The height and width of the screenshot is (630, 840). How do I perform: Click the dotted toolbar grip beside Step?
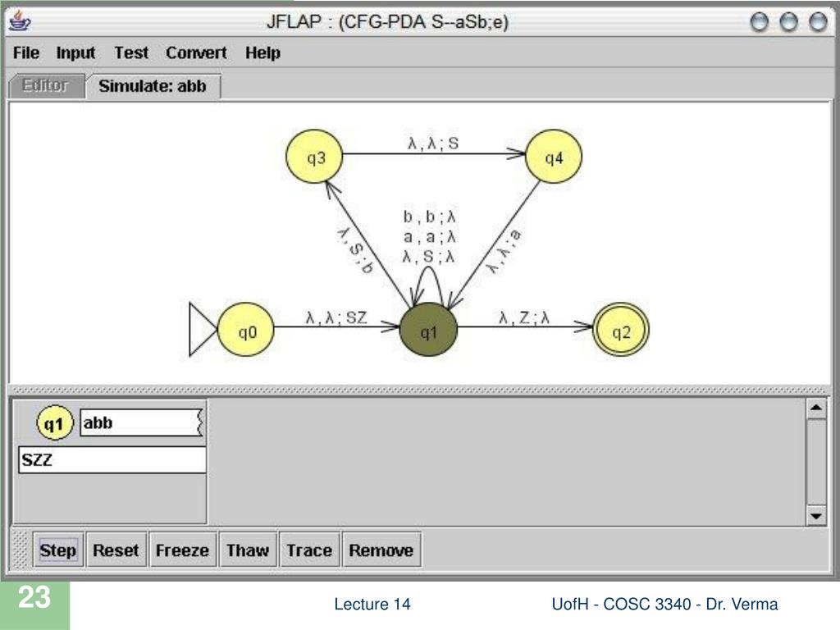(x=20, y=550)
